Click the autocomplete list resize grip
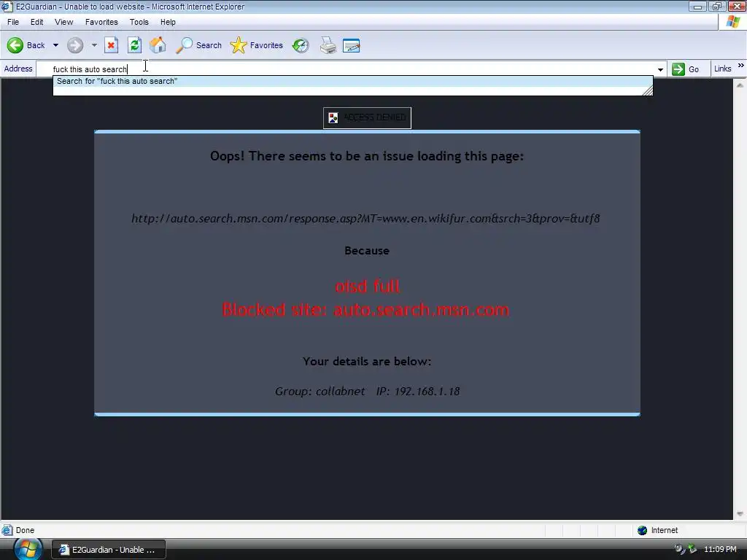The height and width of the screenshot is (560, 747). coord(648,90)
